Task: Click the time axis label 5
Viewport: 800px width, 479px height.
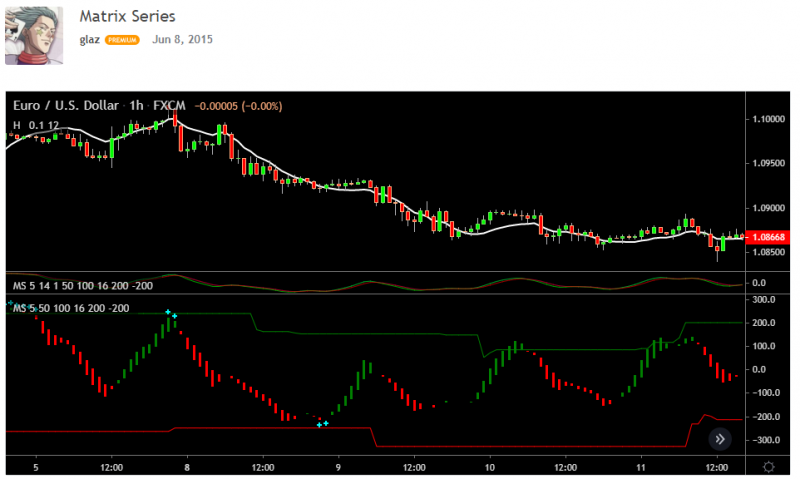Action: pos(36,467)
